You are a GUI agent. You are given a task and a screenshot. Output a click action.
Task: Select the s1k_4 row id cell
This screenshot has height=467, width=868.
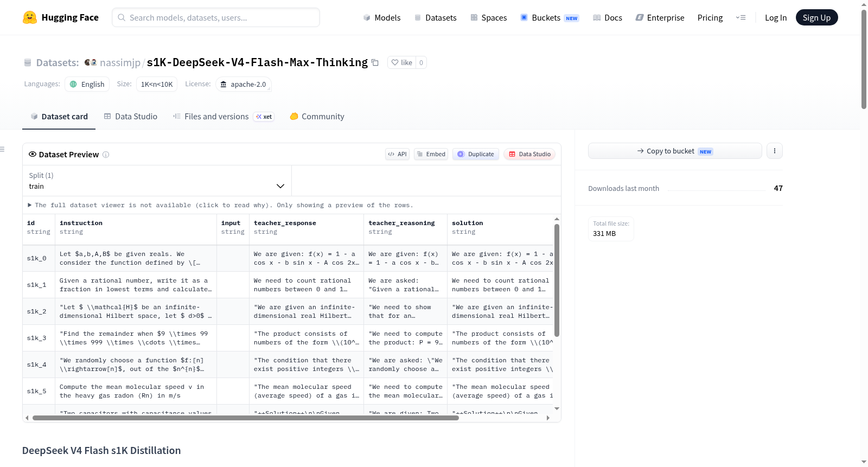(39, 364)
